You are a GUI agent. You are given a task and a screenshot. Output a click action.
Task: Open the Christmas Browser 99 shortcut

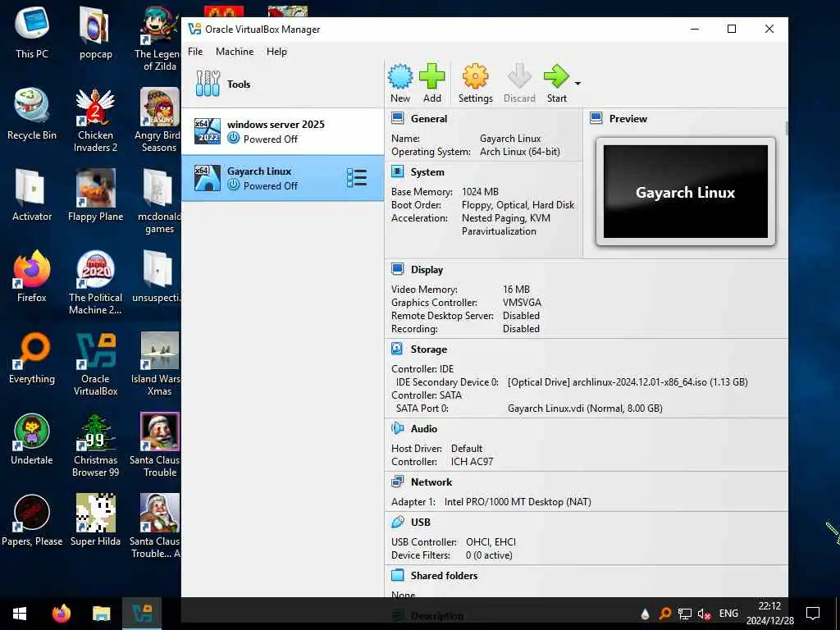(95, 445)
